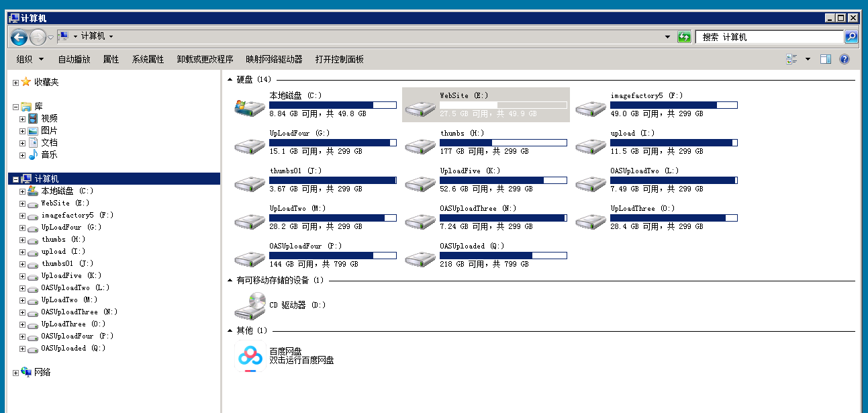Toggle the preview pane icon
The width and height of the screenshot is (868, 413).
click(826, 59)
